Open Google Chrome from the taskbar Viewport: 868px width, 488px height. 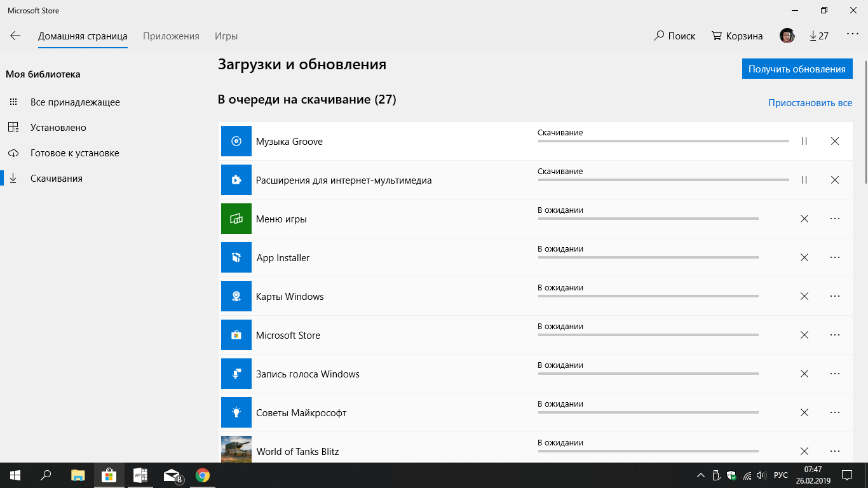point(203,475)
